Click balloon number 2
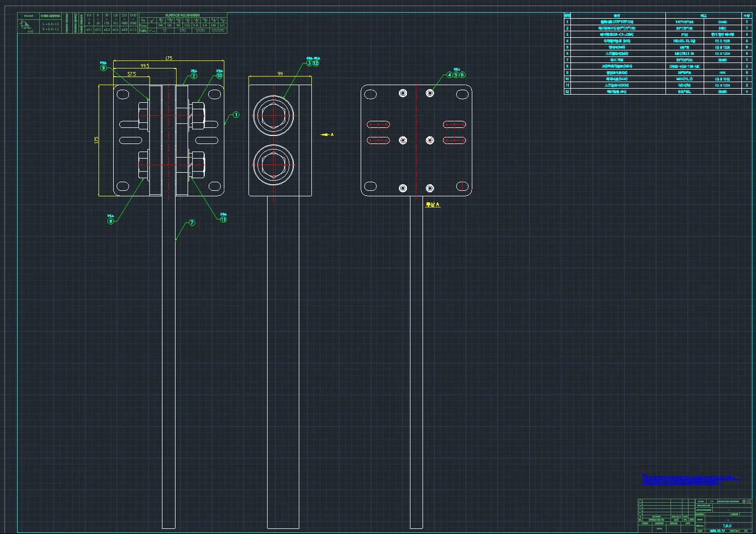The height and width of the screenshot is (534, 756). coord(194,76)
